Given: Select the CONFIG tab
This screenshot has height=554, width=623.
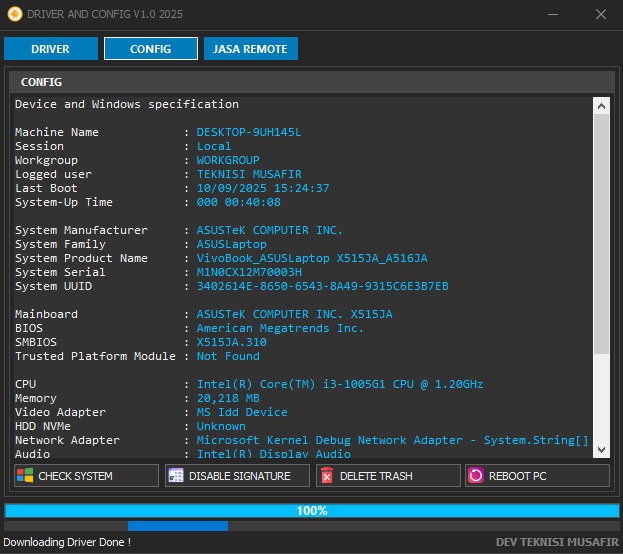Looking at the screenshot, I should pyautogui.click(x=151, y=48).
